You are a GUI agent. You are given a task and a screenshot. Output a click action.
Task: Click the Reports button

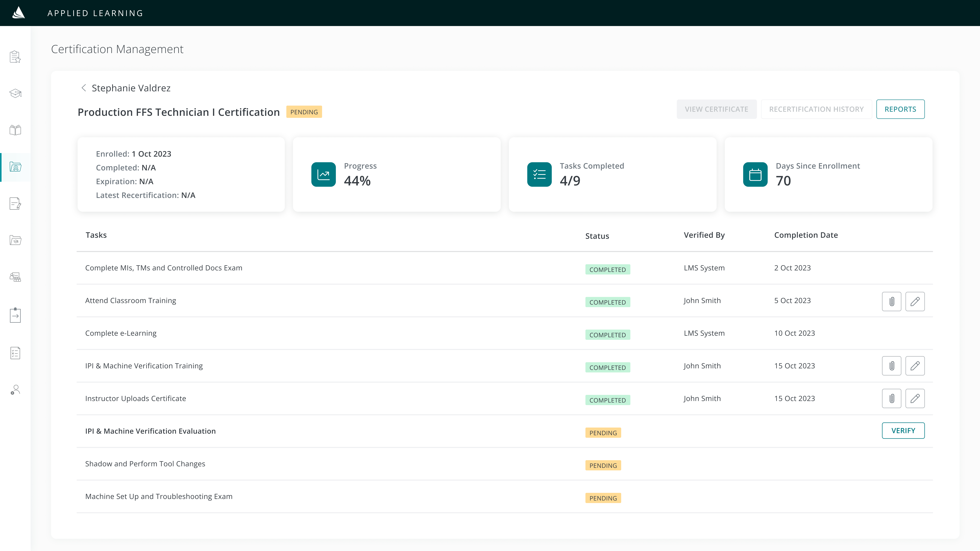900,109
